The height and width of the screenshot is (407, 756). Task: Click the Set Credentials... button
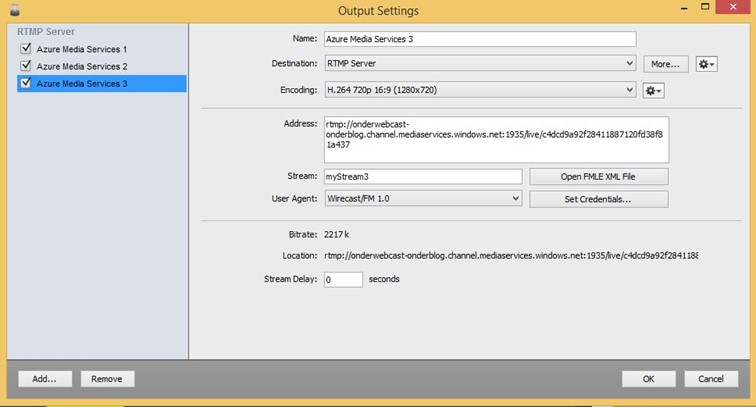598,199
